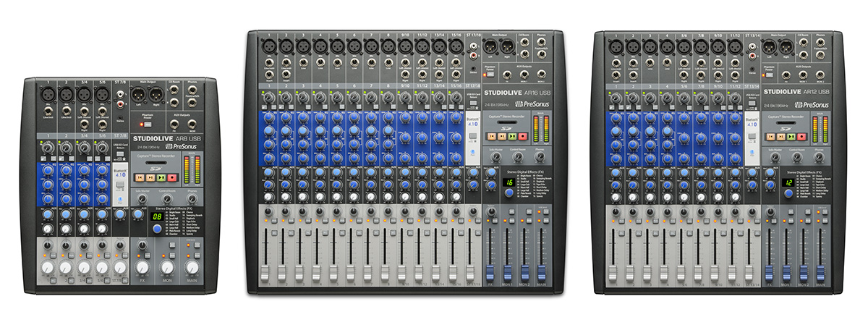Click the Control Room knob on the AR12
The image size is (868, 325).
pos(797,157)
